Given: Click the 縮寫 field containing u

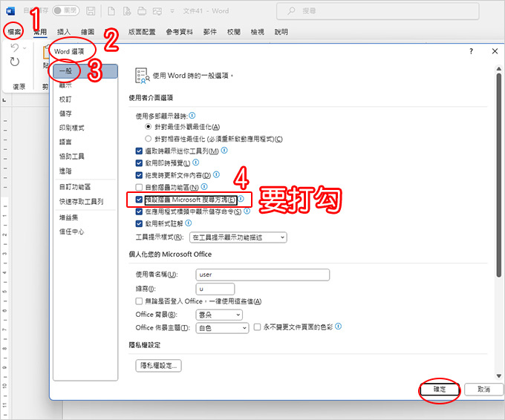Looking at the screenshot, I should pos(215,289).
